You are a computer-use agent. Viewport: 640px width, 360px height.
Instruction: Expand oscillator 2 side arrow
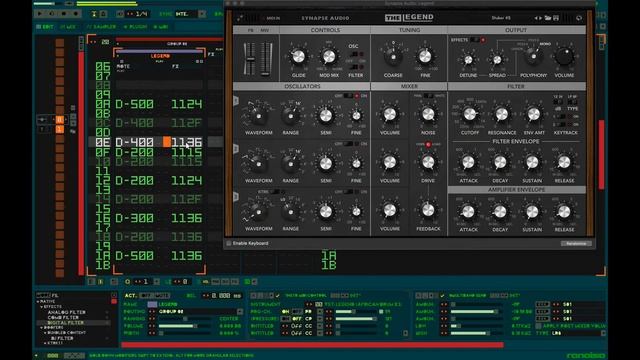coord(236,148)
